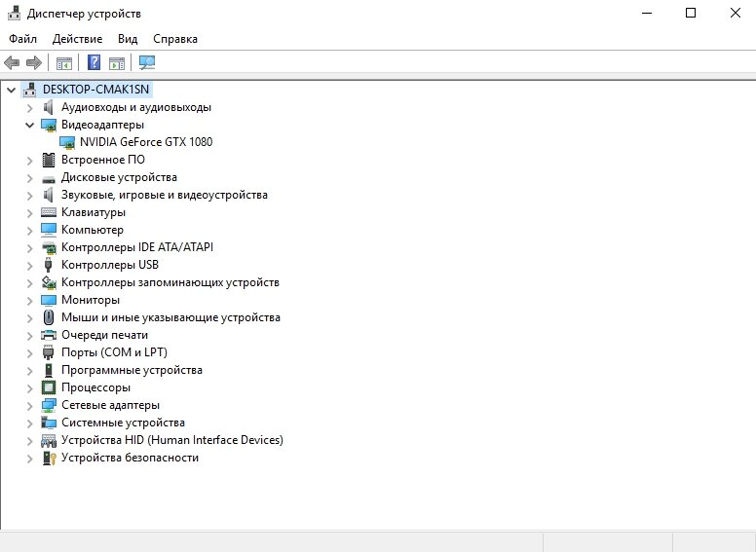The width and height of the screenshot is (756, 552).
Task: Expand Звуковые, игровые и видеоустройства chevron
Action: point(30,196)
